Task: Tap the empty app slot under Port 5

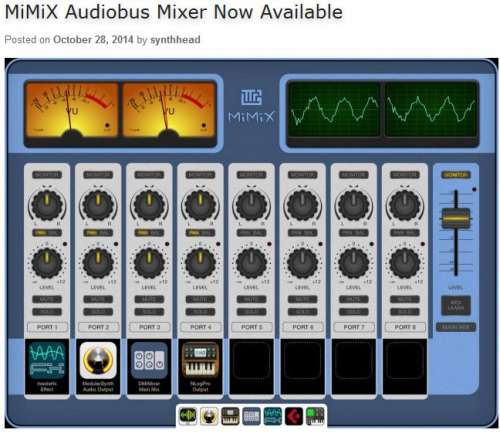Action: click(252, 361)
